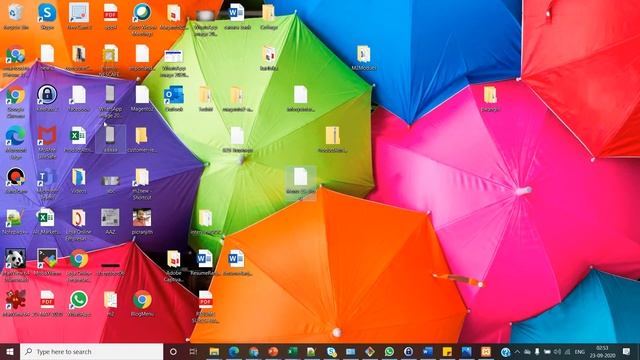The width and height of the screenshot is (640, 360).
Task: Select the Google Chrome desktop shortcut
Action: pos(16,101)
